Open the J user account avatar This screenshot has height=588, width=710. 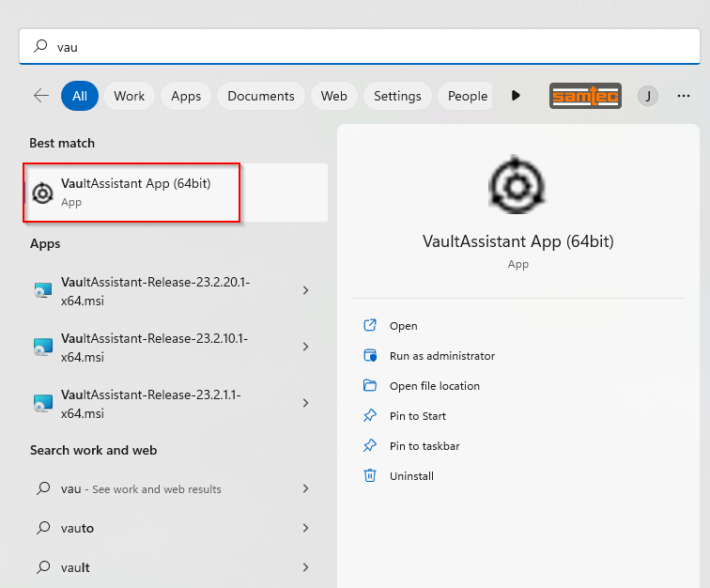pyautogui.click(x=647, y=96)
